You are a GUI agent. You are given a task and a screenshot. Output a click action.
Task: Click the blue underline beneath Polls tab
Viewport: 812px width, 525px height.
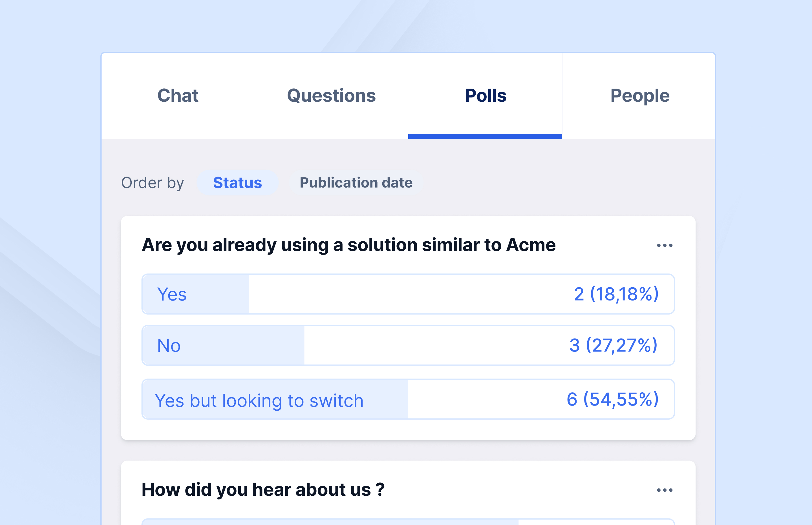coord(485,136)
